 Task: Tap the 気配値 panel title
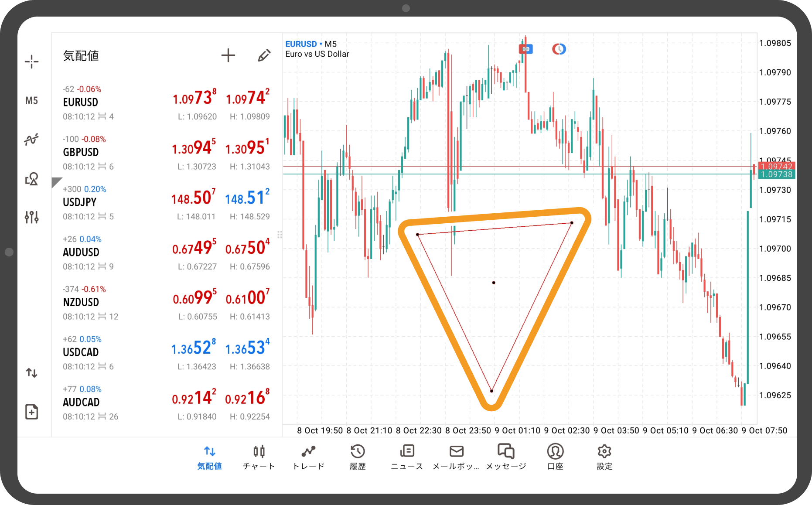(x=81, y=56)
